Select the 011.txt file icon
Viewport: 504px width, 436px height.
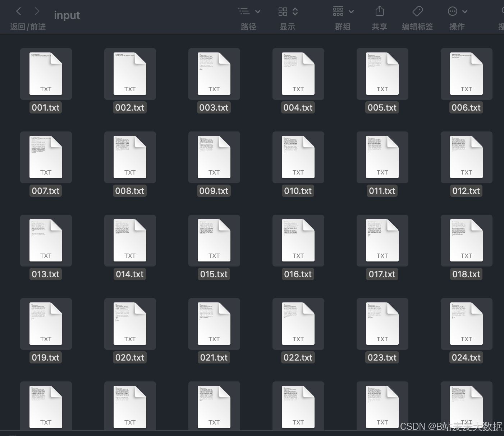click(382, 157)
